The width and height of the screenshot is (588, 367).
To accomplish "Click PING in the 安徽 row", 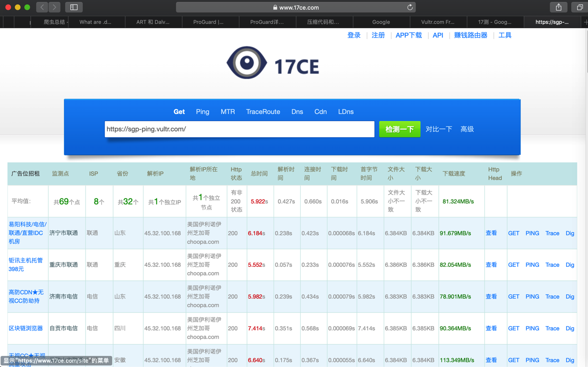I will click(x=532, y=360).
